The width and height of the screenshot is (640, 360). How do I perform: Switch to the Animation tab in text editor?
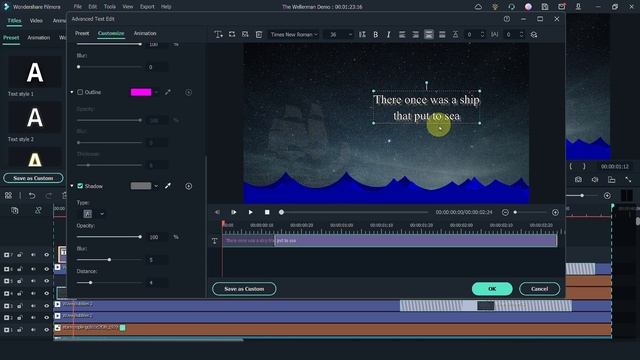tap(145, 33)
